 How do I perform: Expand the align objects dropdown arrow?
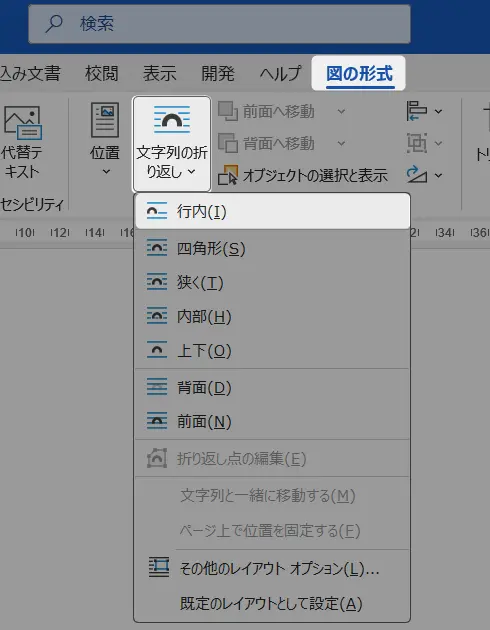439,111
